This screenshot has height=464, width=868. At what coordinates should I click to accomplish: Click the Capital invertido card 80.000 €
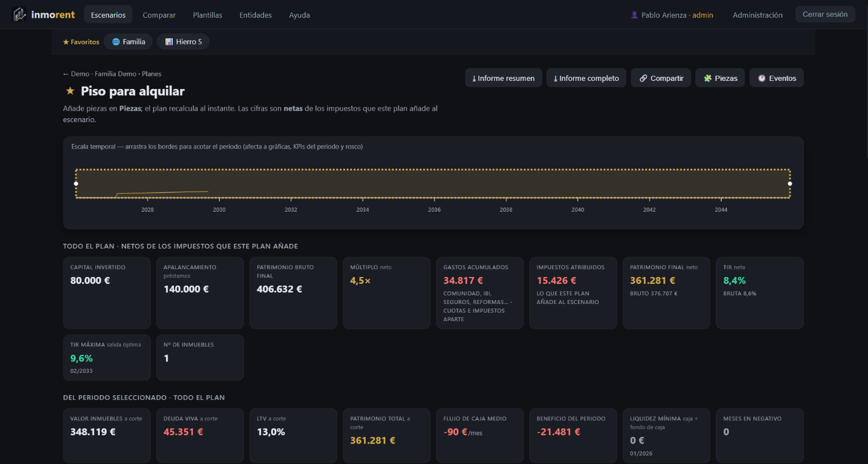(107, 293)
